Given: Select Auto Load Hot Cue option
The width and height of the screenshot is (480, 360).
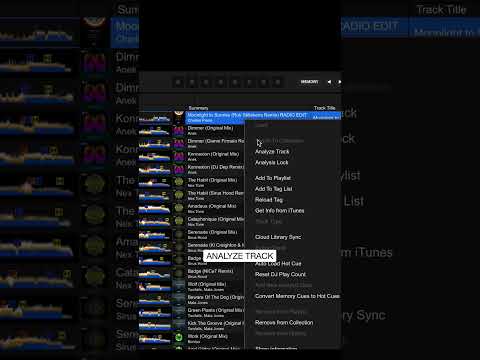Looking at the screenshot, I should 278,264.
